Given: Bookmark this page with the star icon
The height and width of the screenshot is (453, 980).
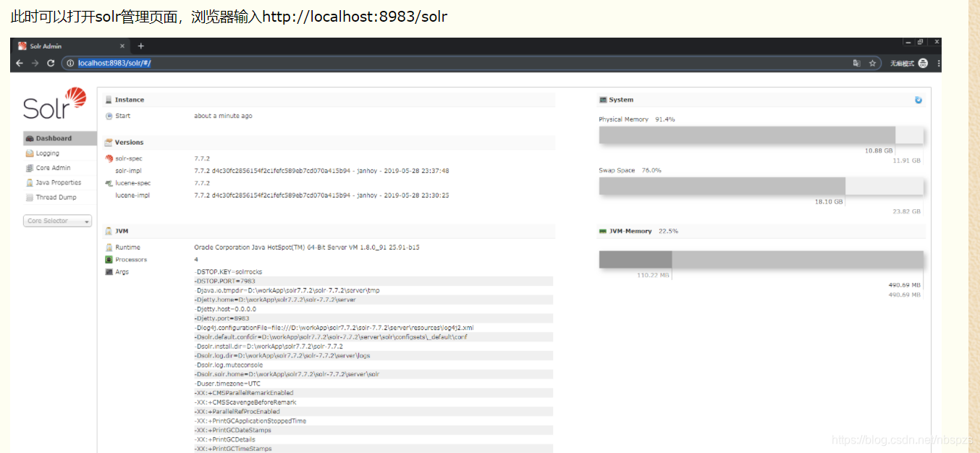Looking at the screenshot, I should click(872, 63).
